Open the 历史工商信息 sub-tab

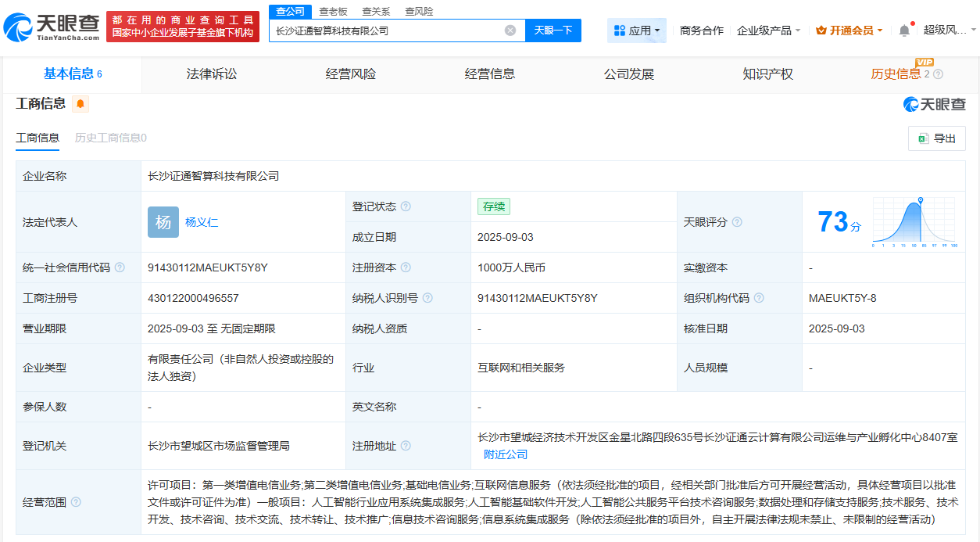point(109,137)
